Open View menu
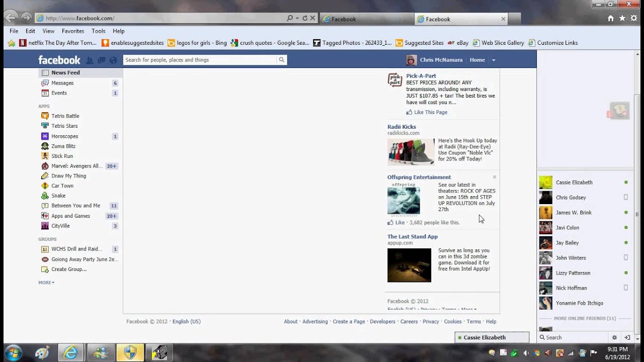This screenshot has height=362, width=644. coord(48,31)
